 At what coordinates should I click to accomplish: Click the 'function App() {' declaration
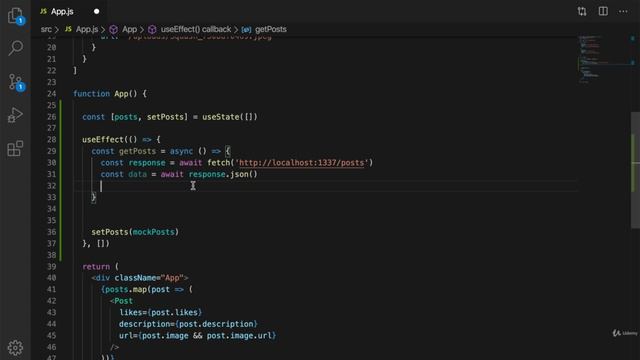coord(110,93)
